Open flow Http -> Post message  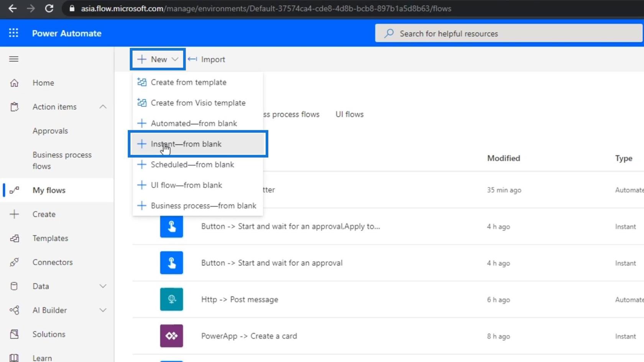(240, 300)
